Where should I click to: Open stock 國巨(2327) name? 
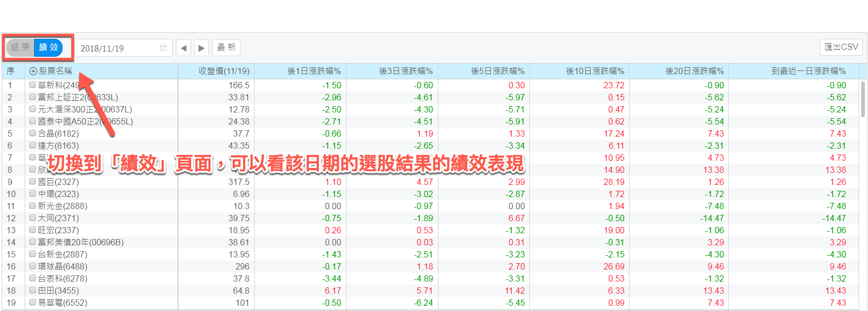point(58,182)
